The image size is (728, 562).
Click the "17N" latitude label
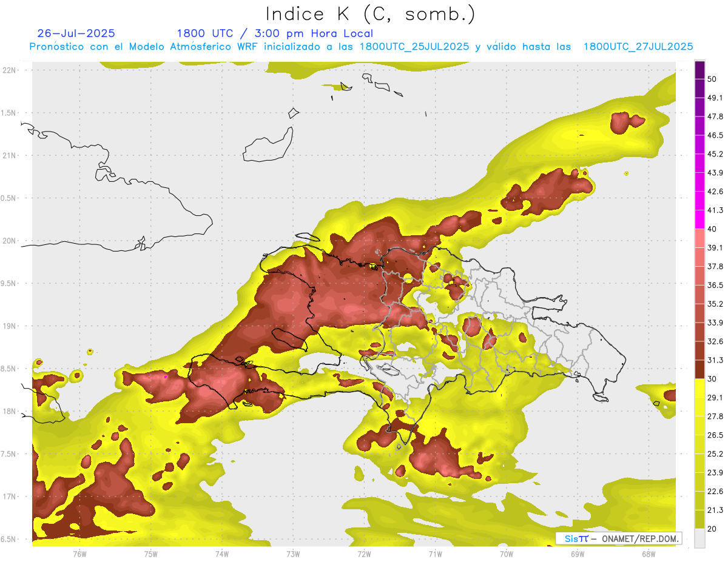click(10, 497)
